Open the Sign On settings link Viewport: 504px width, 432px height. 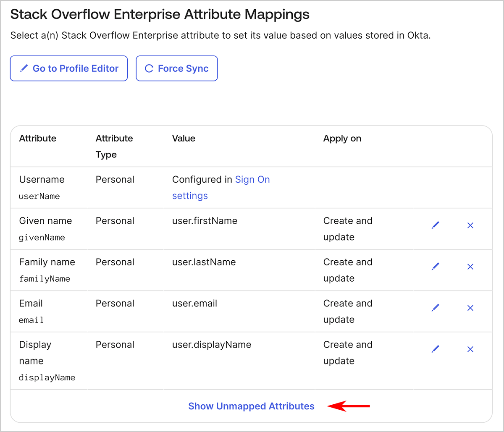[x=252, y=180]
